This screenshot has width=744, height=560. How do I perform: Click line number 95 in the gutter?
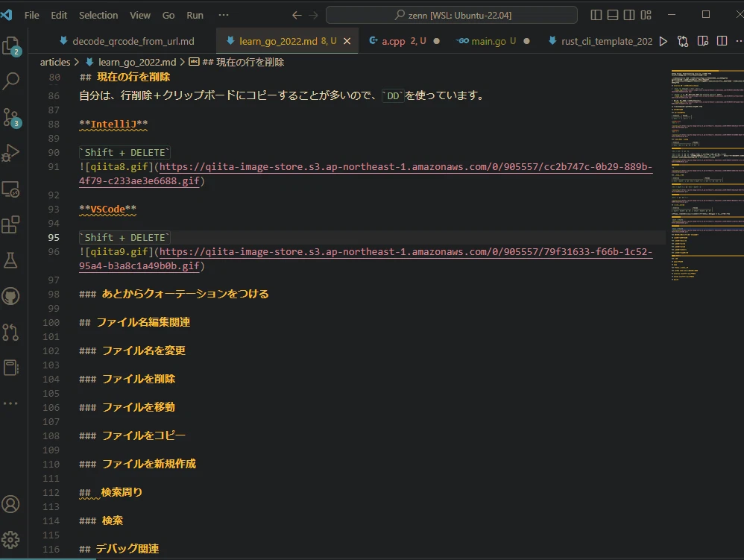click(x=54, y=238)
